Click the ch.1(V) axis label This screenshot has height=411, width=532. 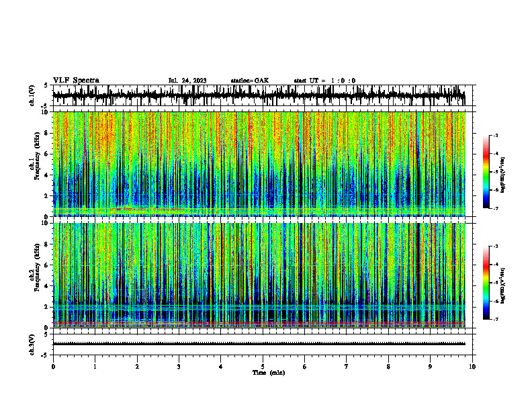pyautogui.click(x=32, y=95)
